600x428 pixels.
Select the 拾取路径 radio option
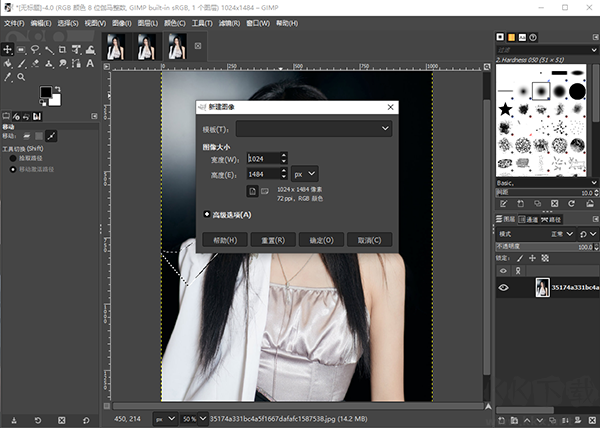(13, 158)
